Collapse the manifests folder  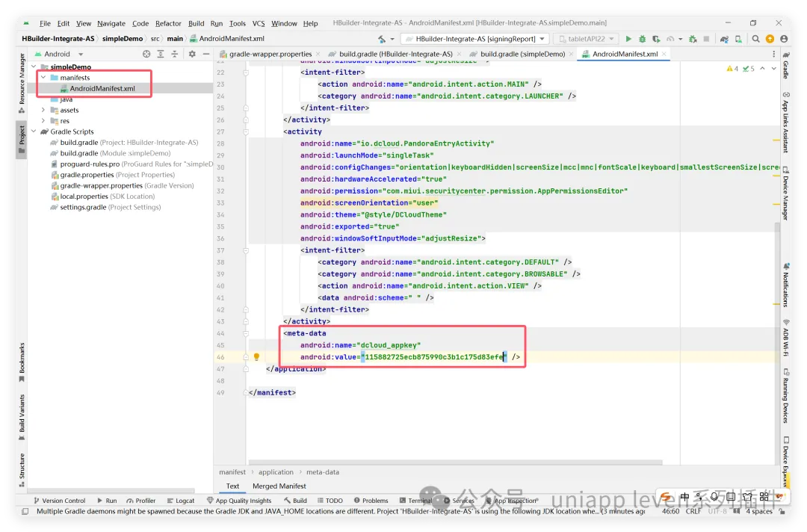tap(43, 78)
